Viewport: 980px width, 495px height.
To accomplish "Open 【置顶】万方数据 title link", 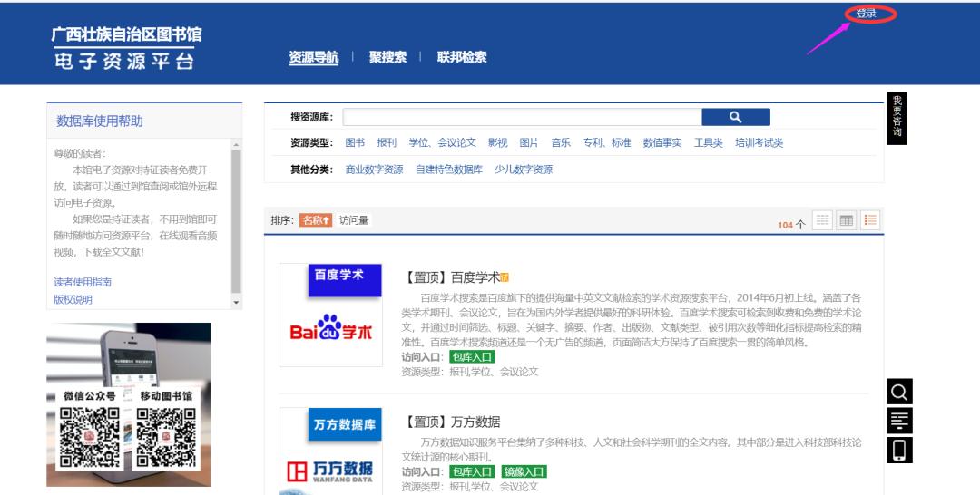I will pos(453,422).
